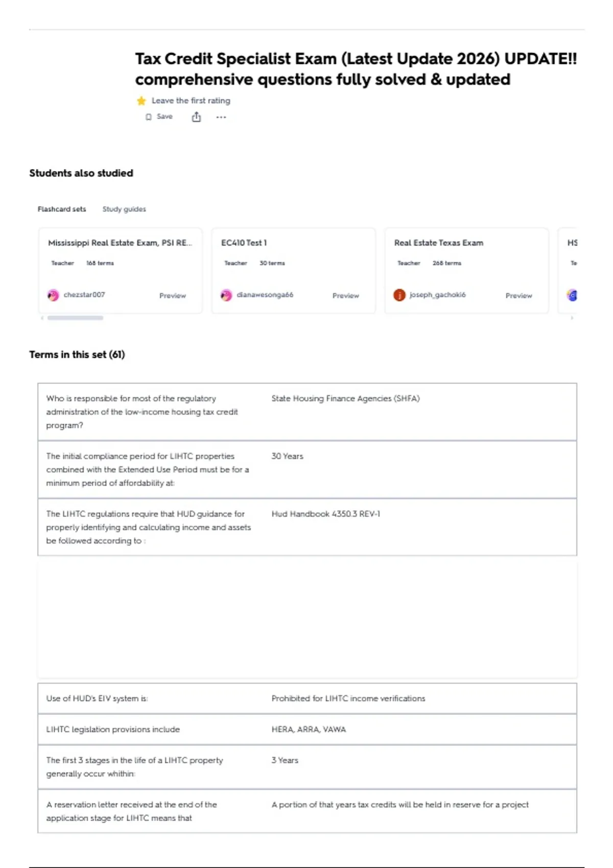The height and width of the screenshot is (868, 613).
Task: Preview the EC410 Test 1 set
Action: pyautogui.click(x=346, y=296)
